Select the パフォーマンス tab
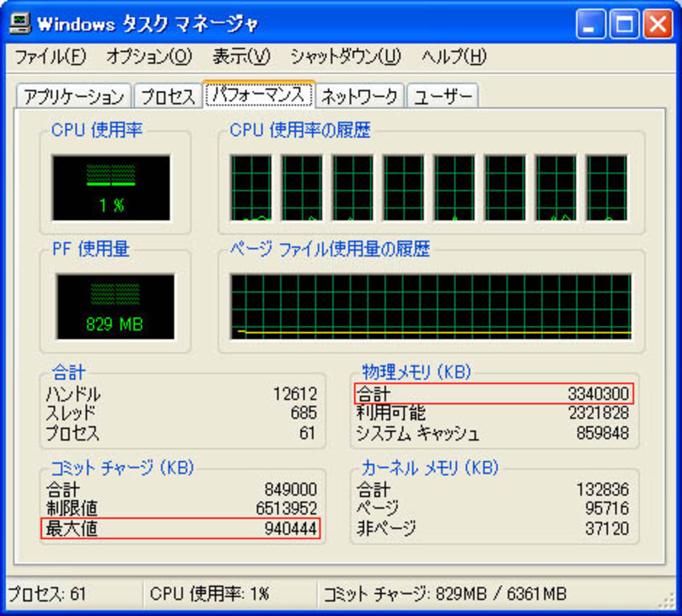 pos(259,95)
